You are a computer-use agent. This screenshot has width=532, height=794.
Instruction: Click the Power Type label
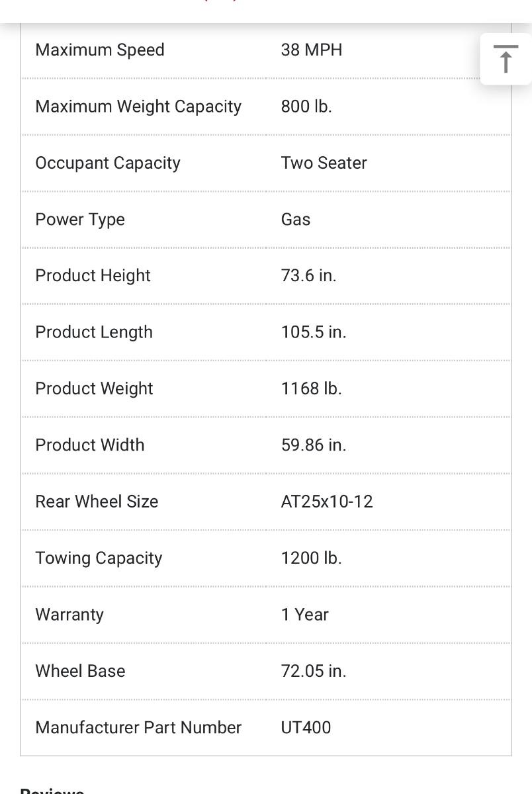pyautogui.click(x=80, y=220)
